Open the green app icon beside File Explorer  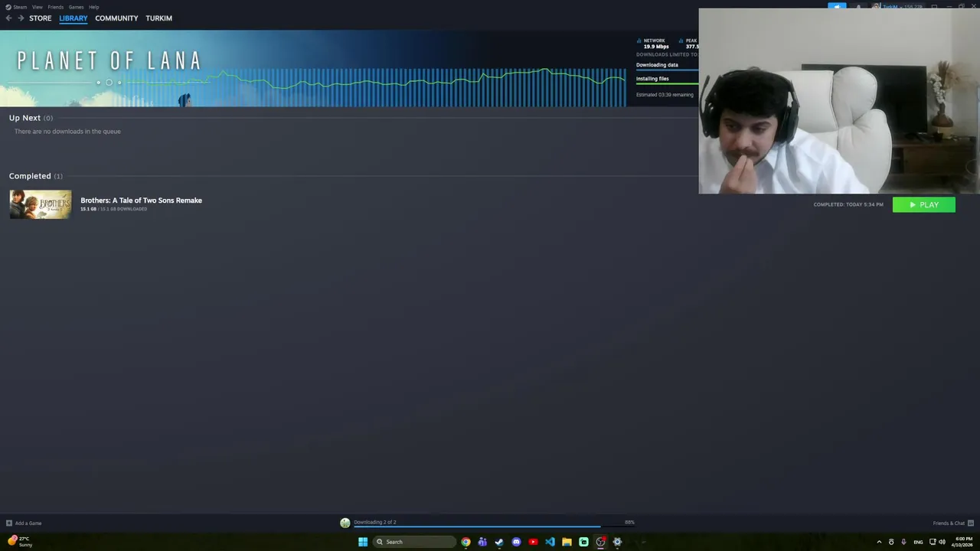pyautogui.click(x=583, y=542)
